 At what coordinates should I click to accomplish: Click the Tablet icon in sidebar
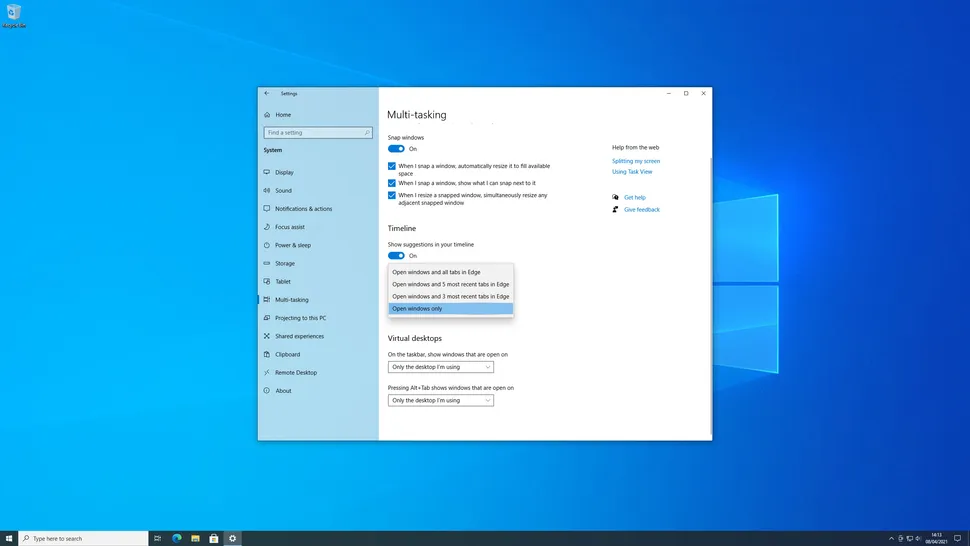coord(267,281)
